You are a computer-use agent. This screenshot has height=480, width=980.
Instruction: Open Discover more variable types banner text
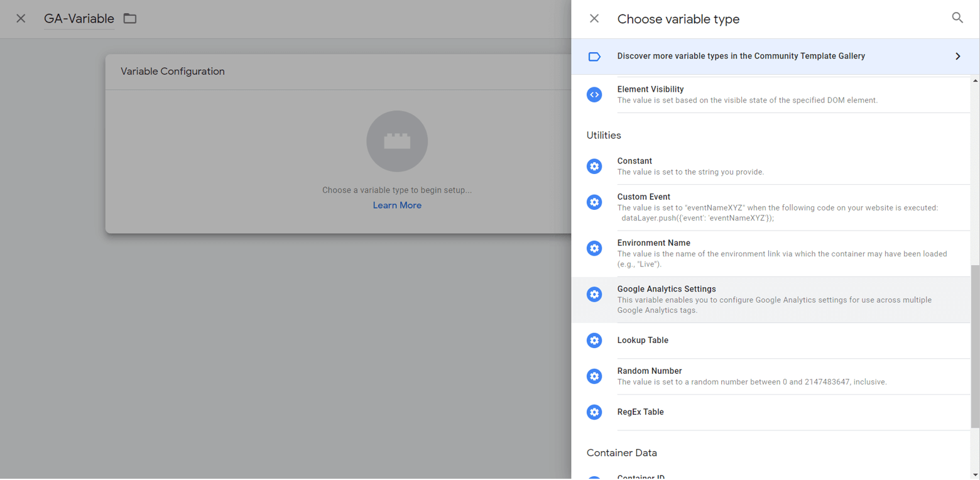click(741, 56)
